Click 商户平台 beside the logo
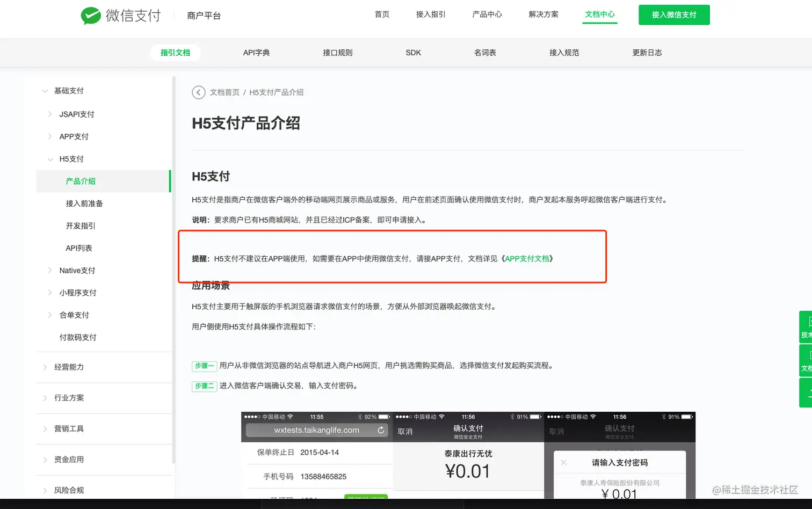 [x=204, y=16]
